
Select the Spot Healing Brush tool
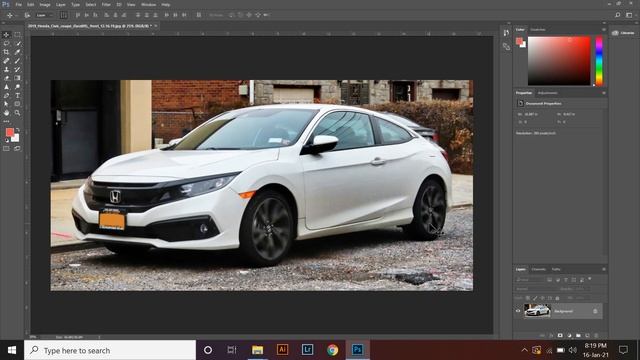(6, 61)
